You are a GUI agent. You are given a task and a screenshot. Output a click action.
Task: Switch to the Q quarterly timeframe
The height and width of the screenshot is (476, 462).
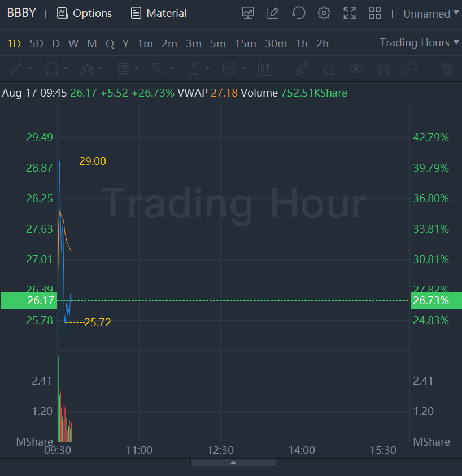coord(110,43)
